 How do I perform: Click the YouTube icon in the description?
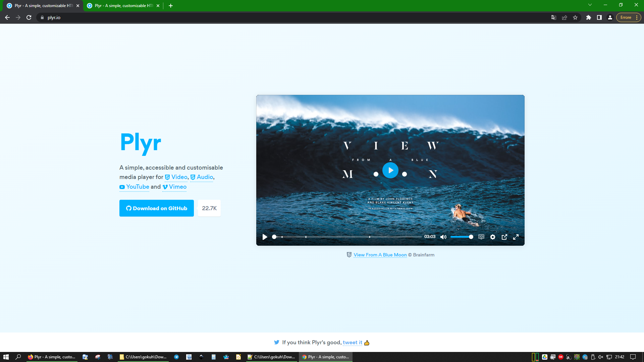click(x=122, y=187)
